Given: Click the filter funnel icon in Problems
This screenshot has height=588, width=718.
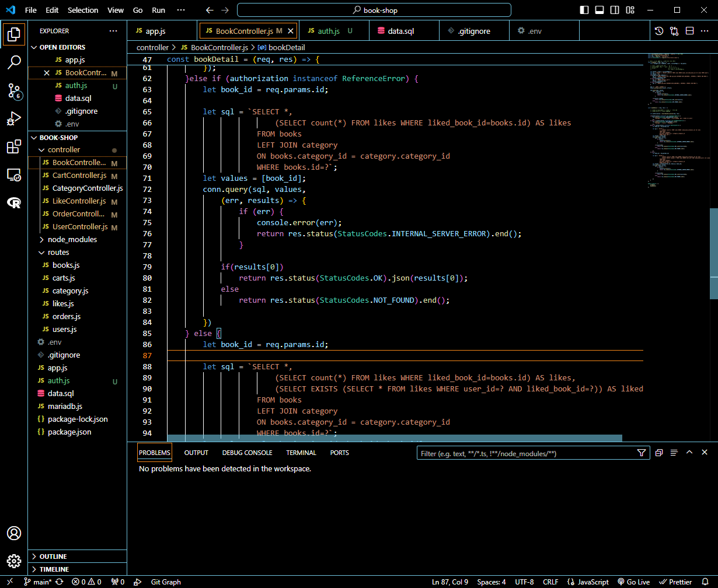Looking at the screenshot, I should [642, 453].
